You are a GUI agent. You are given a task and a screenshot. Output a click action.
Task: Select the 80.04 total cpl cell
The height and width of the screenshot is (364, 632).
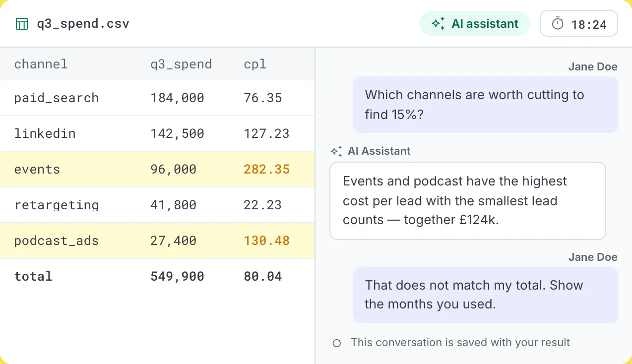263,276
